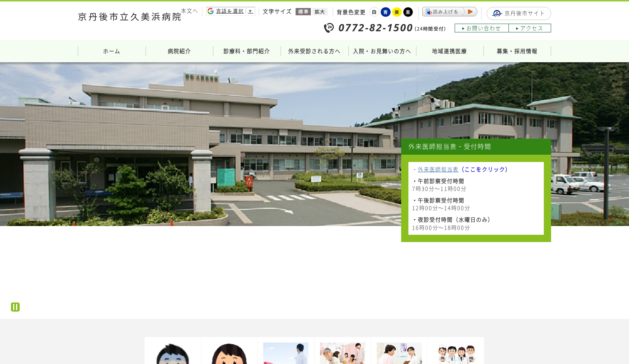Open 募集・採用情報 menu item
The image size is (629, 364).
517,51
